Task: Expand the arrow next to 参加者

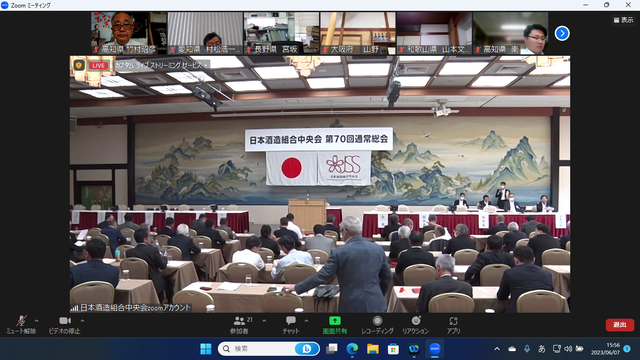Action: [x=264, y=321]
